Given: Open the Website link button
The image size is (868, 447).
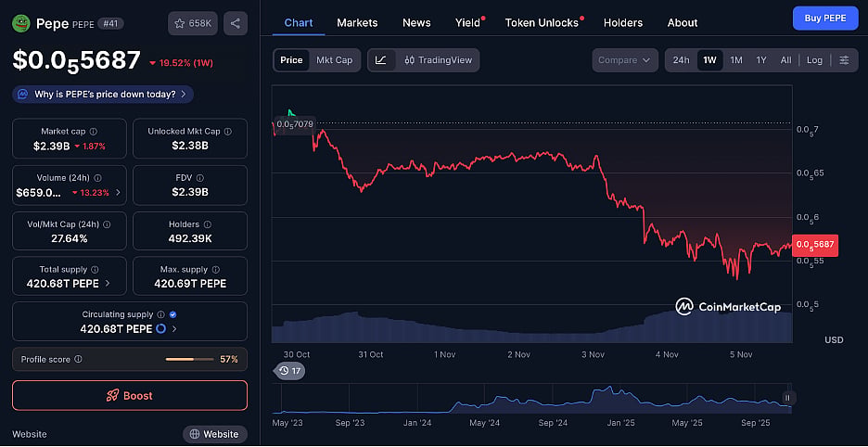Looking at the screenshot, I should [215, 434].
